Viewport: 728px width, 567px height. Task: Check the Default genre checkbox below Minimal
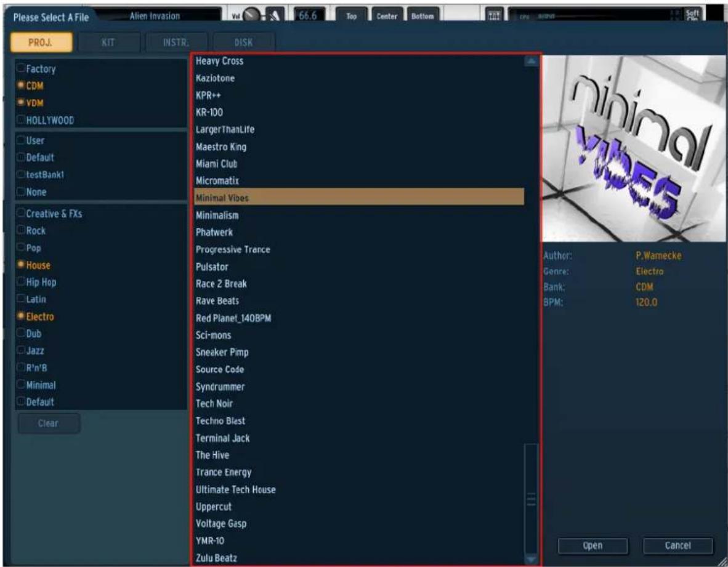(21, 402)
